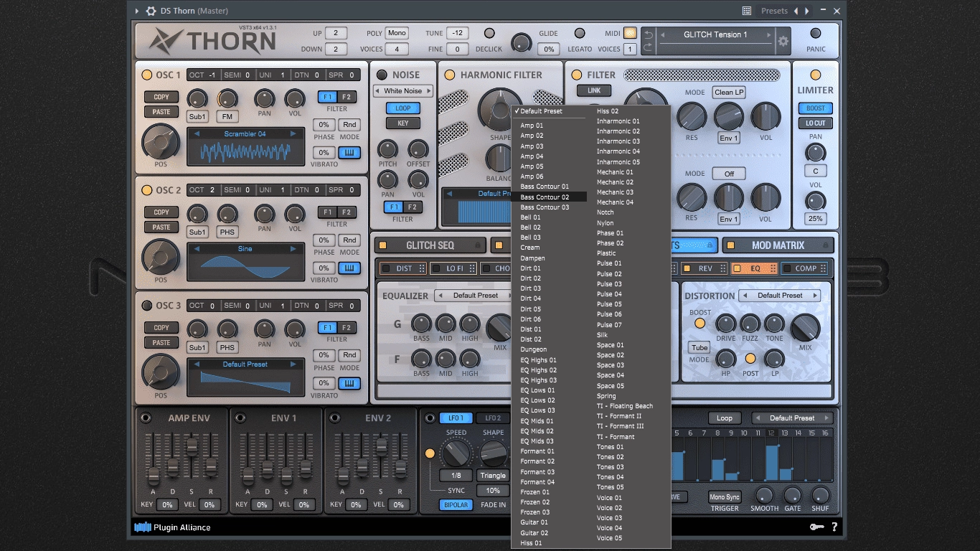
Task: Open the LFO Triangle shape dropdown
Action: (x=493, y=476)
